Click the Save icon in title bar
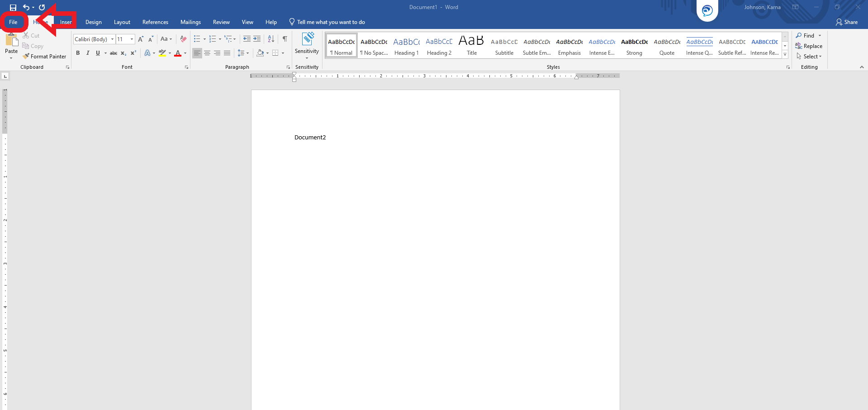The width and height of the screenshot is (868, 410). (x=13, y=7)
